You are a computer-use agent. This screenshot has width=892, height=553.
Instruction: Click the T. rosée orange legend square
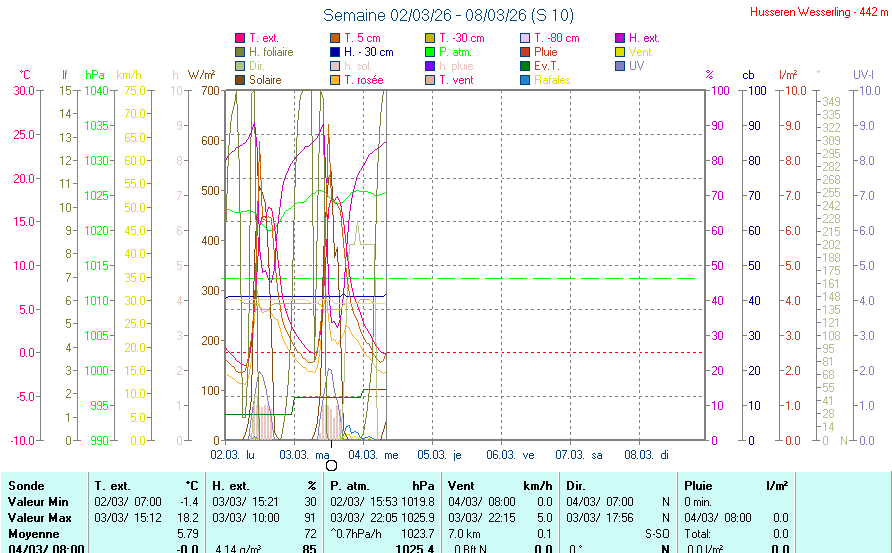[335, 80]
